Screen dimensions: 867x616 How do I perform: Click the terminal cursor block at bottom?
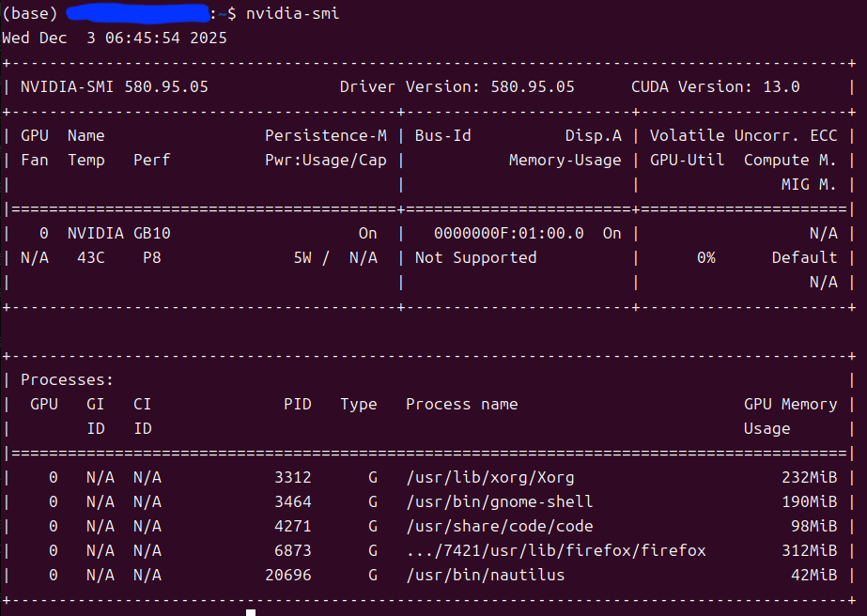pyautogui.click(x=251, y=612)
